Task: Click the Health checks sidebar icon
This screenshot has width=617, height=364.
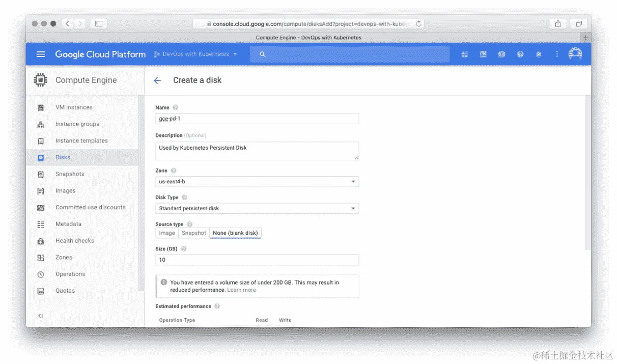Action: pos(41,241)
